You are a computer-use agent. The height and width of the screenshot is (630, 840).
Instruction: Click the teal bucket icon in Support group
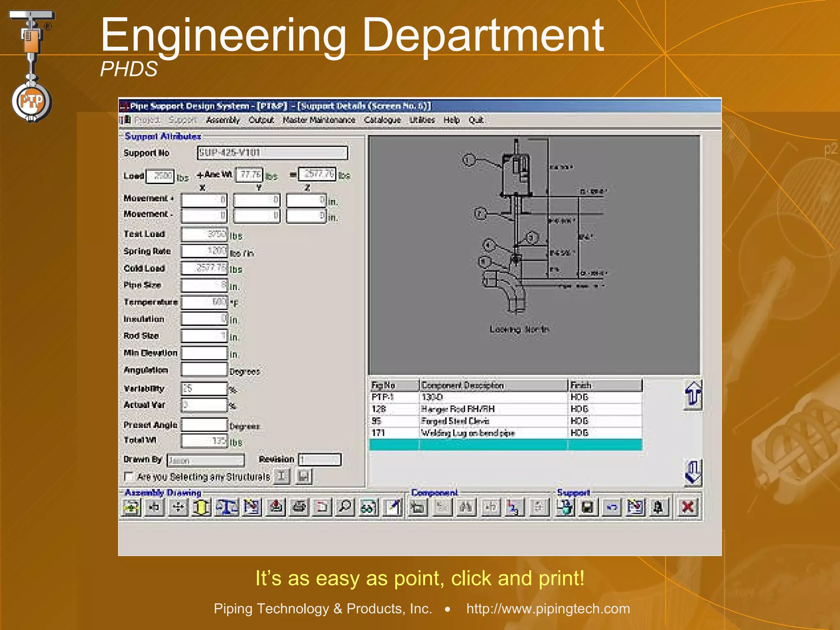[565, 507]
